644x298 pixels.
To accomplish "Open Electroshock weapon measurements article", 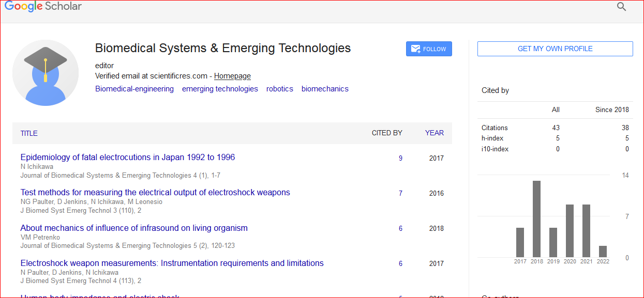I will click(x=172, y=263).
